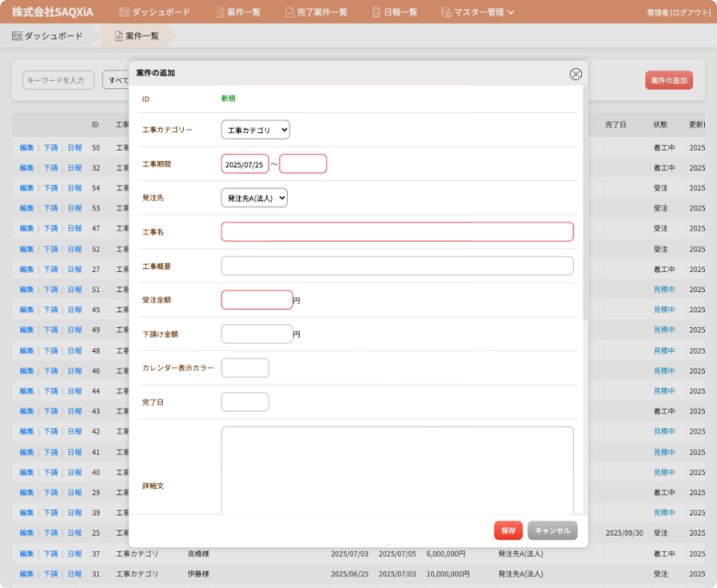Image resolution: width=717 pixels, height=588 pixels.
Task: Click the 株式会社SAQXiA logo
Action: click(x=52, y=12)
